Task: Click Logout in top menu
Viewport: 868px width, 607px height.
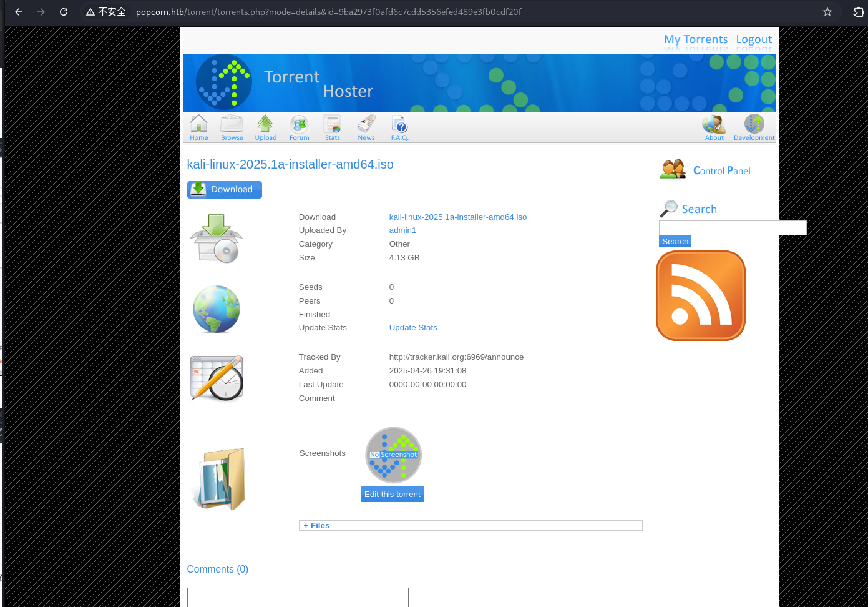Action: 754,39
